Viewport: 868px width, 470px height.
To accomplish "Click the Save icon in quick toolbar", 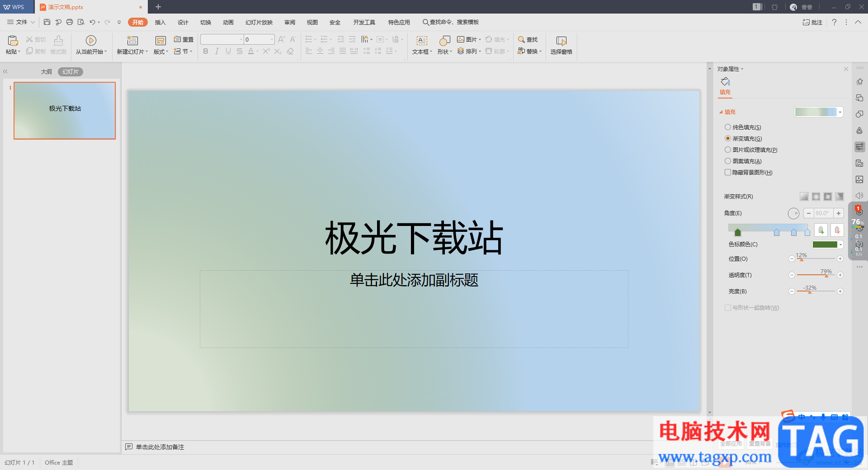I will pos(47,22).
